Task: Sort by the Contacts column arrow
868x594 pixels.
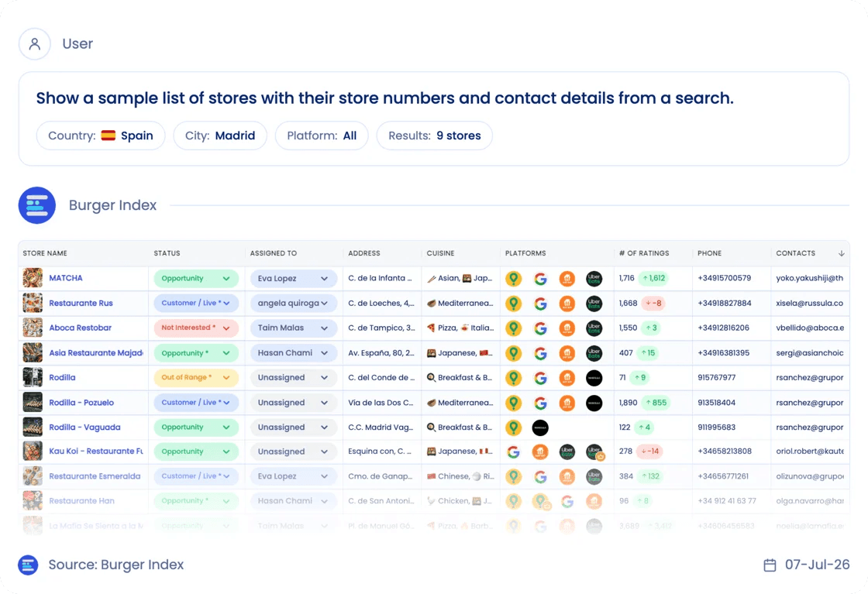Action: point(842,253)
